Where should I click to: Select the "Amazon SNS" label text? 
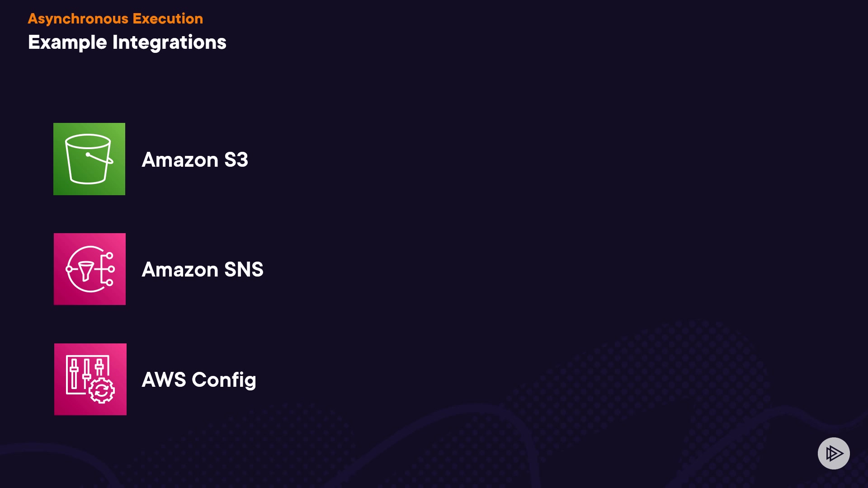[203, 270]
